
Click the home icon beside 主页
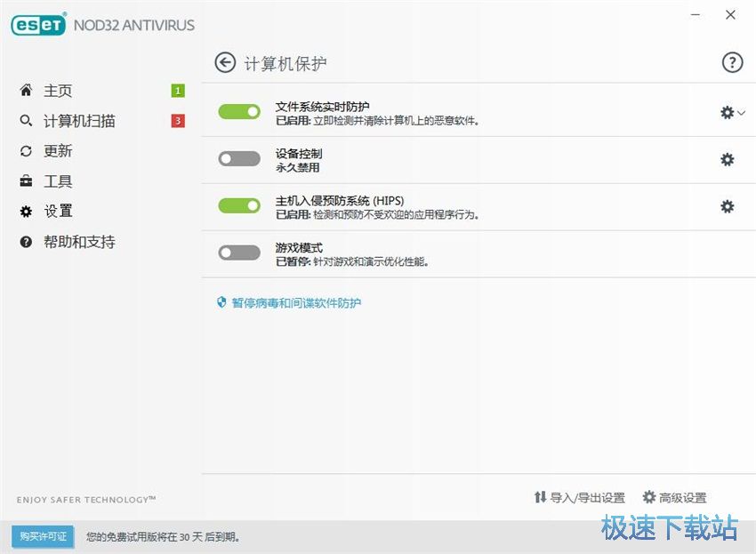[x=26, y=90]
